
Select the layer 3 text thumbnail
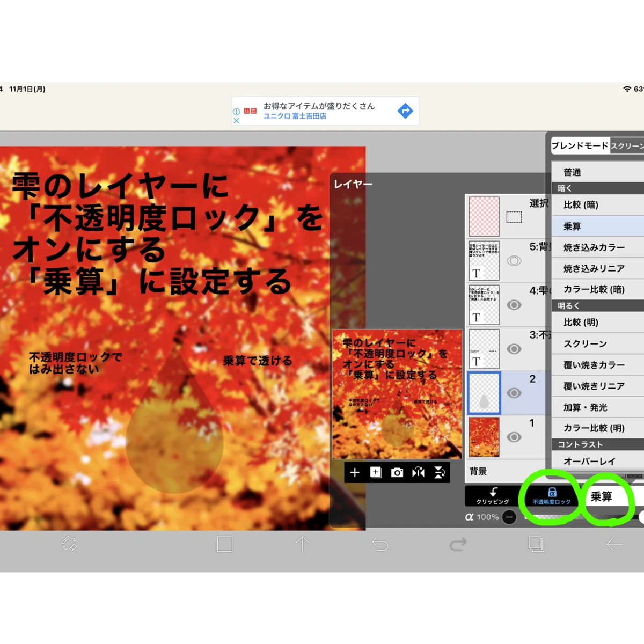pos(484,349)
